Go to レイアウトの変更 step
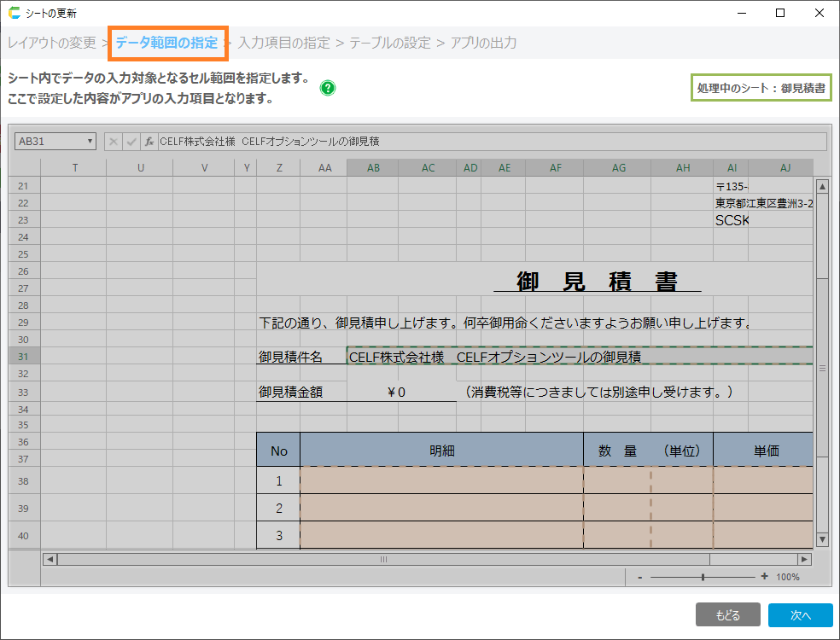The height and width of the screenshot is (640, 840). tap(52, 43)
